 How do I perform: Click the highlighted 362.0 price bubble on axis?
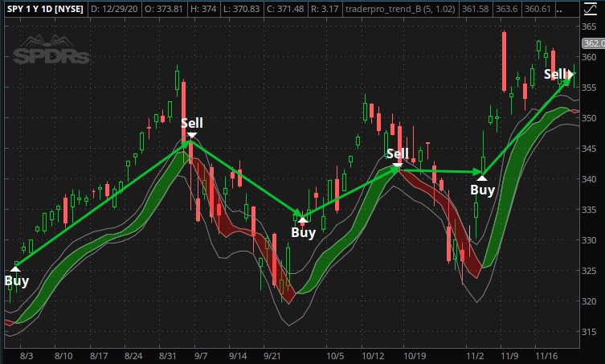(x=593, y=44)
